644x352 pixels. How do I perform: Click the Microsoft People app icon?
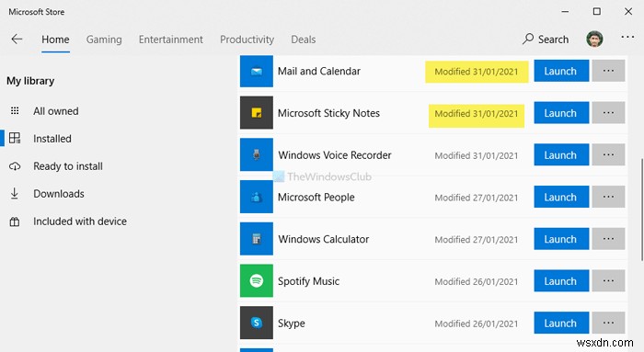coord(257,197)
